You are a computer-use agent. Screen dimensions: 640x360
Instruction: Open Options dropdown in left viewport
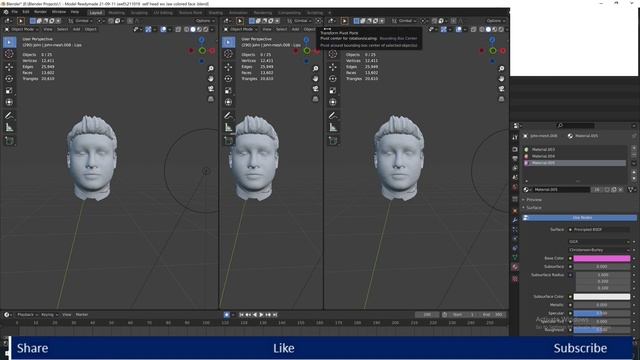click(x=205, y=21)
